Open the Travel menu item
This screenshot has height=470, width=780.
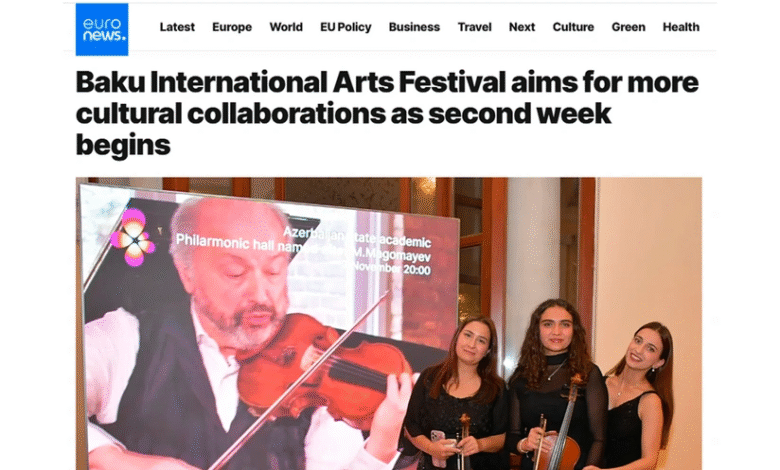(x=475, y=27)
